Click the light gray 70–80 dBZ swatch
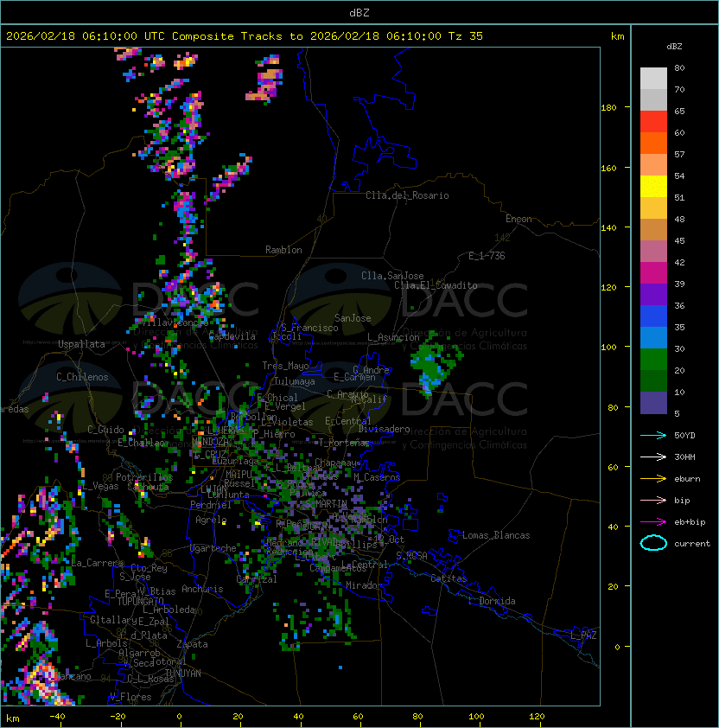 point(653,78)
